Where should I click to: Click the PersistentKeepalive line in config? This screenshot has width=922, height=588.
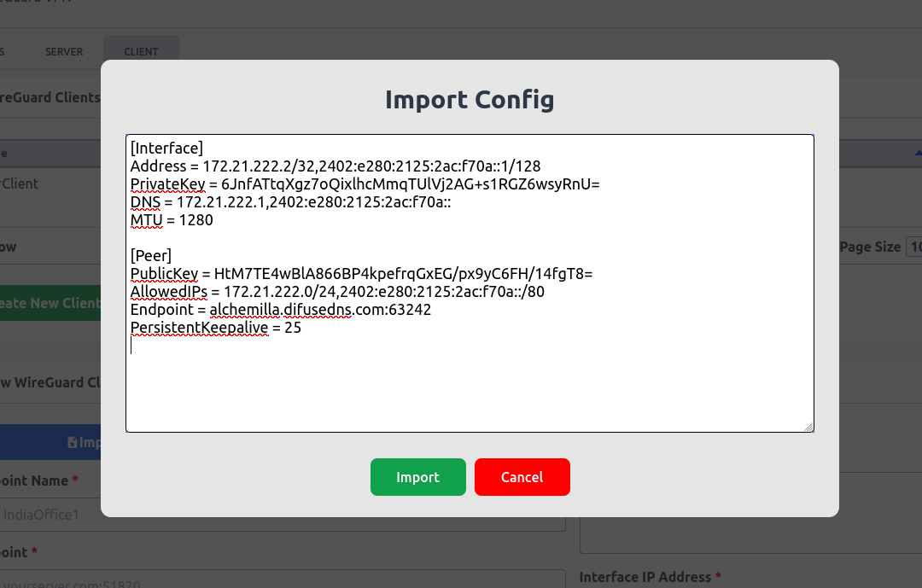click(x=215, y=328)
